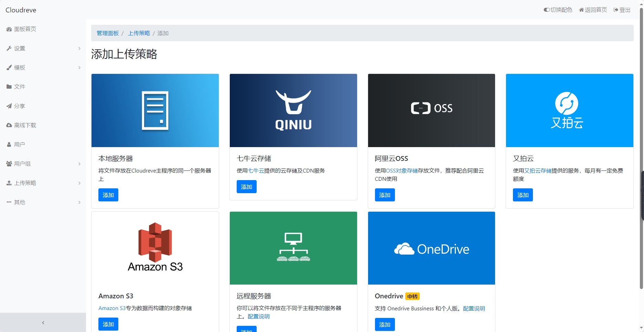This screenshot has height=332, width=644.
Task: Go to 管理面板 breadcrumb link
Action: pos(108,33)
